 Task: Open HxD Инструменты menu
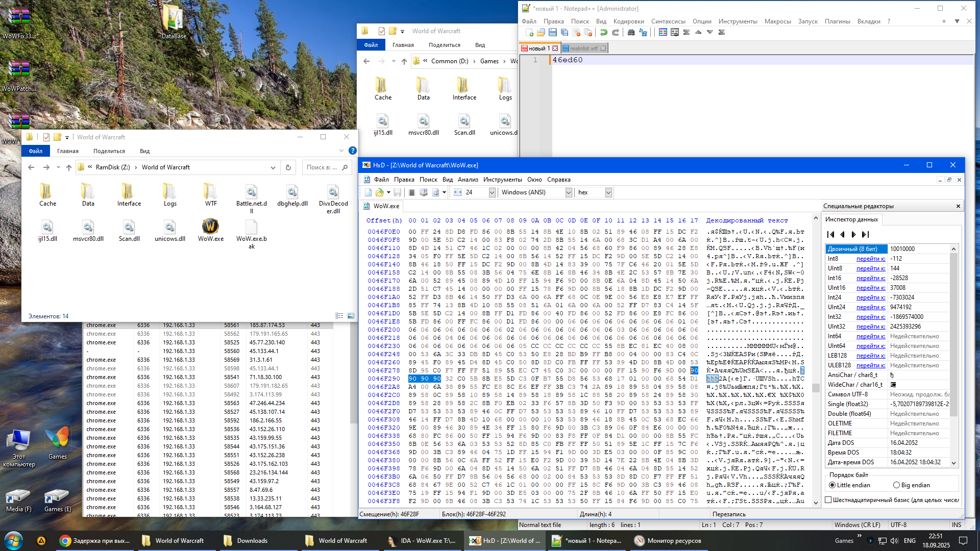[x=502, y=180]
